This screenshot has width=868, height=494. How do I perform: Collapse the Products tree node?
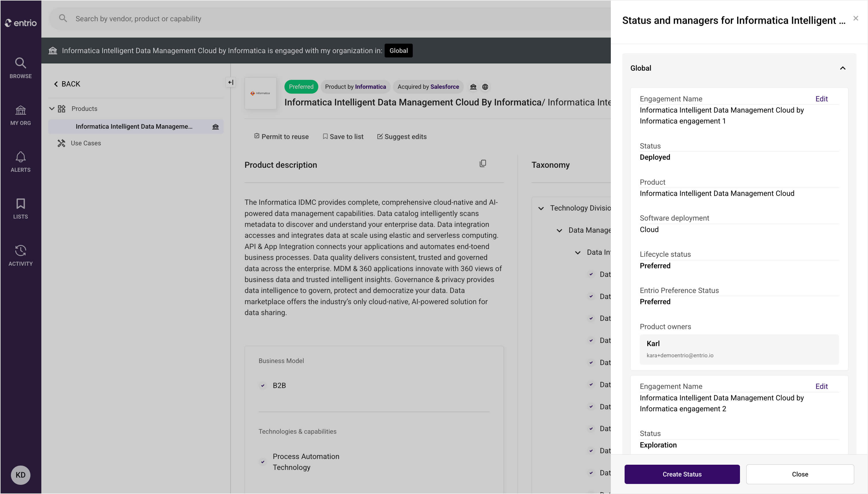tap(52, 109)
